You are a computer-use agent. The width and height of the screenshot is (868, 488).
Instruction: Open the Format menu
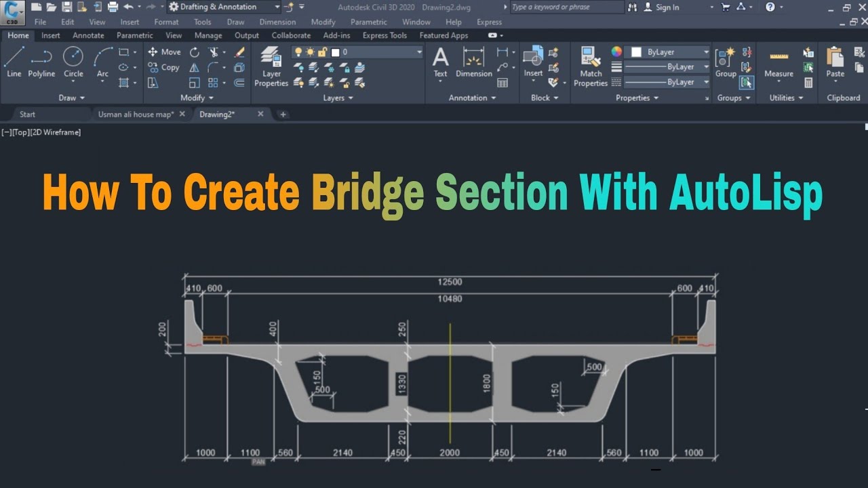166,22
